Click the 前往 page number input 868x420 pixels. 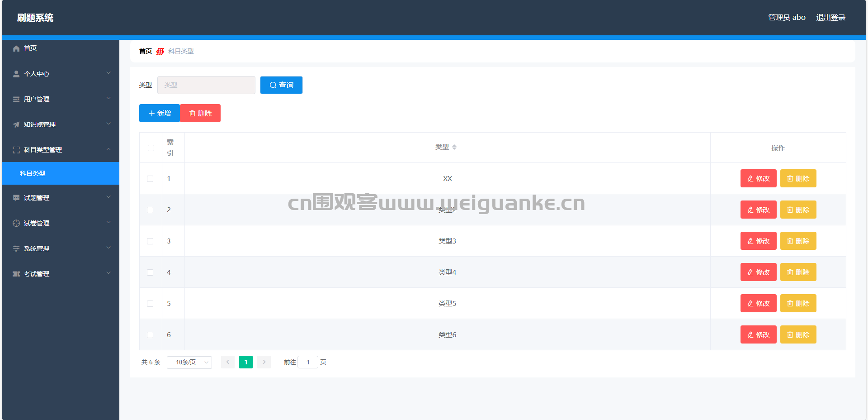point(308,362)
